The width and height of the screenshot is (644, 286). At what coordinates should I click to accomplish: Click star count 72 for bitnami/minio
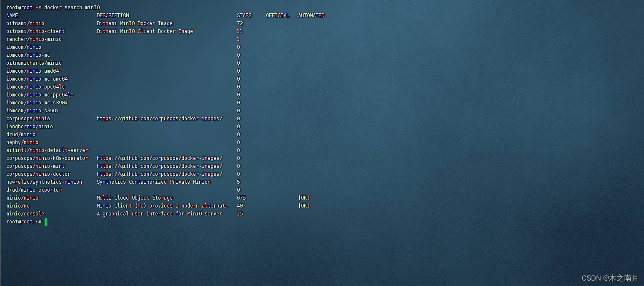[x=240, y=23]
